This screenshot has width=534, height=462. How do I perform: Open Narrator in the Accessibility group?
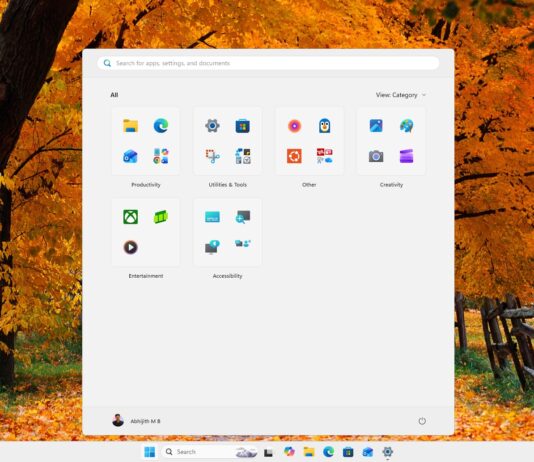click(x=212, y=247)
